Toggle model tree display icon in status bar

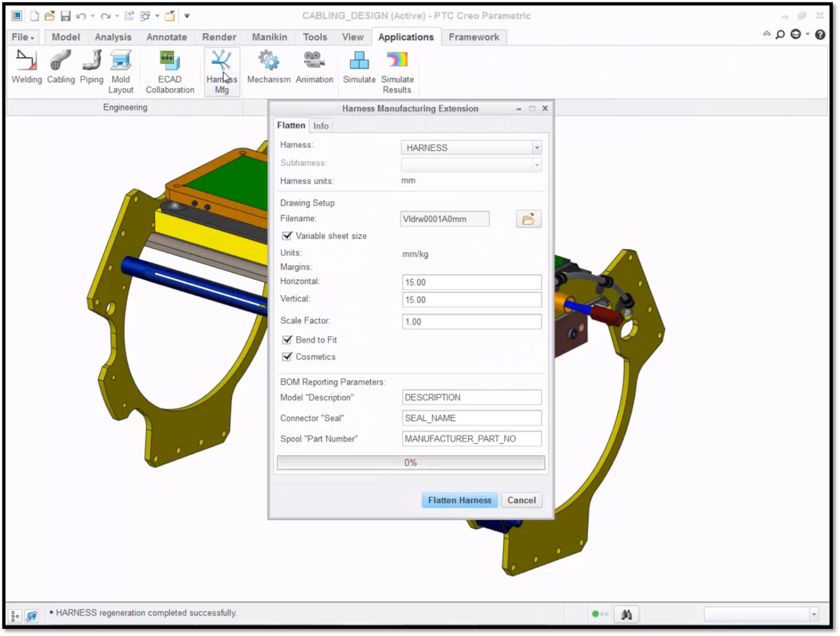pos(15,616)
